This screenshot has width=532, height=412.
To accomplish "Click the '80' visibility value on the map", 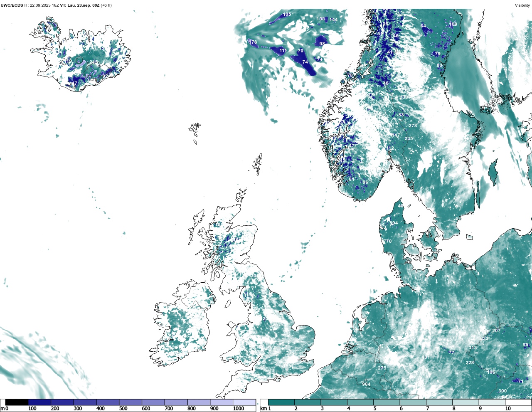I will [x=439, y=65].
